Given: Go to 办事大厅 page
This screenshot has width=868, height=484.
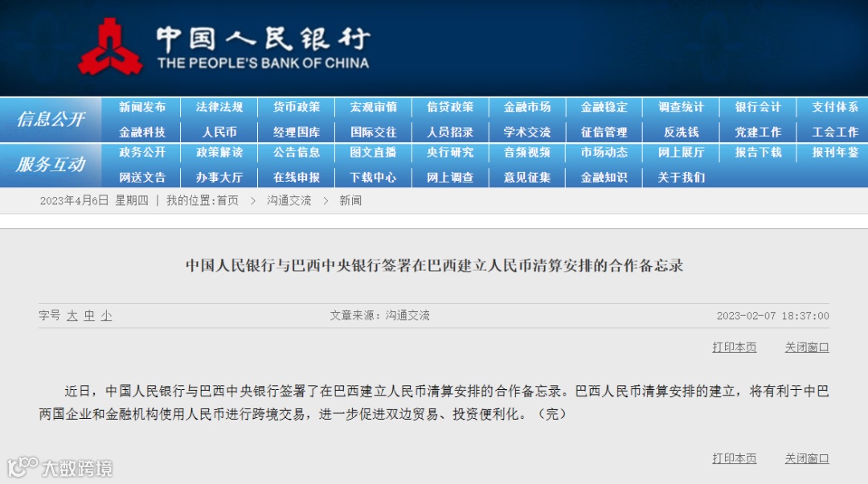Looking at the screenshot, I should (219, 178).
